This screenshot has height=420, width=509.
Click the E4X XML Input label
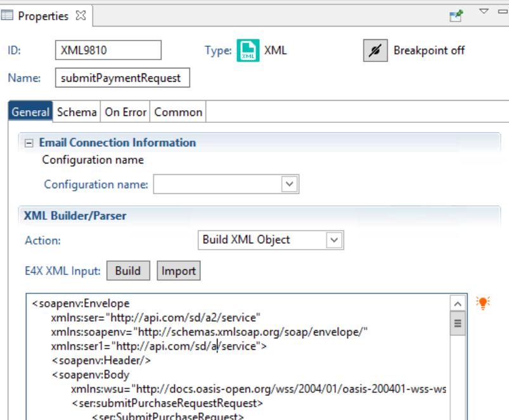click(63, 270)
